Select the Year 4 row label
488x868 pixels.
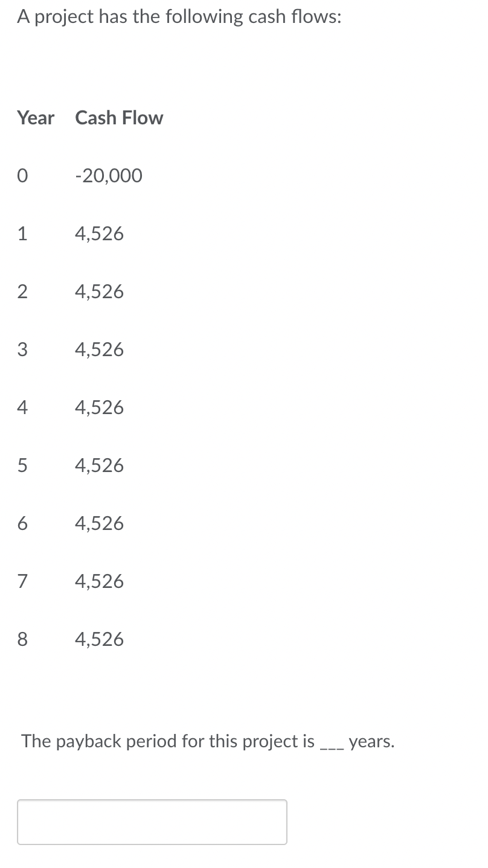click(x=22, y=407)
